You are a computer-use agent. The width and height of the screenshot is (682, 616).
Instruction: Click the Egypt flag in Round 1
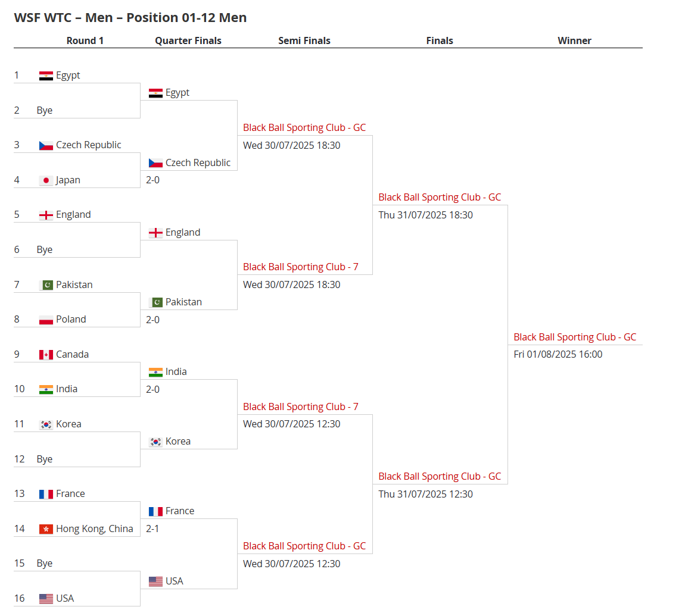click(46, 76)
